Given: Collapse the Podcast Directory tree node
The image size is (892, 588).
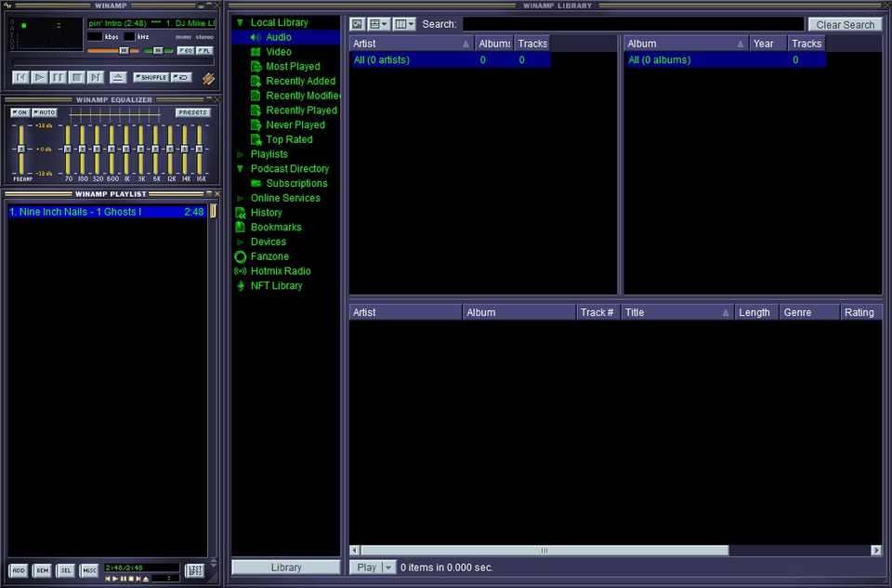Looking at the screenshot, I should coord(240,169).
